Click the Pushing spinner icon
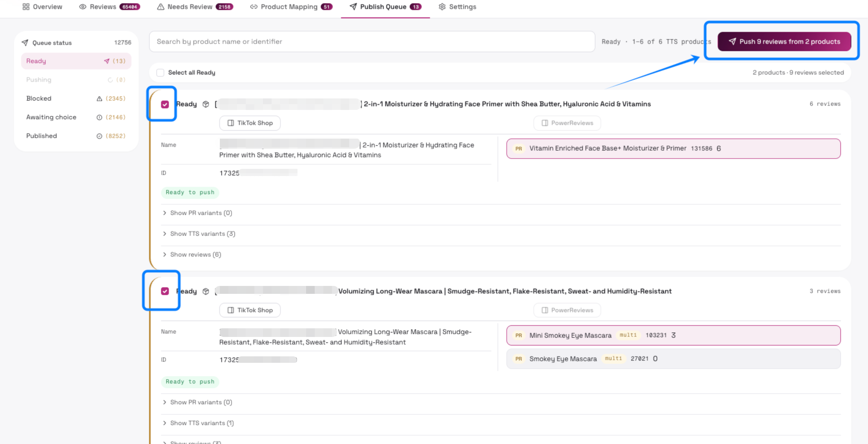The image size is (868, 444). [x=110, y=80]
